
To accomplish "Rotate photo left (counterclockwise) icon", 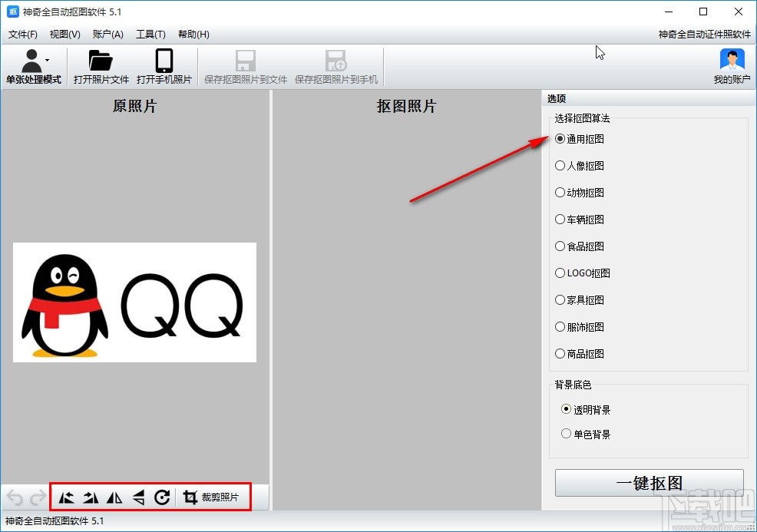I will tap(66, 497).
